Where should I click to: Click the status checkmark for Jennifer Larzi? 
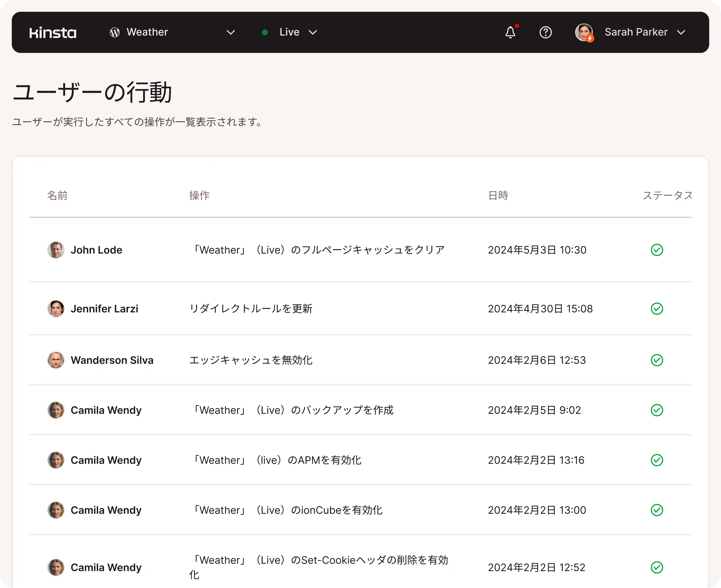pyautogui.click(x=657, y=308)
